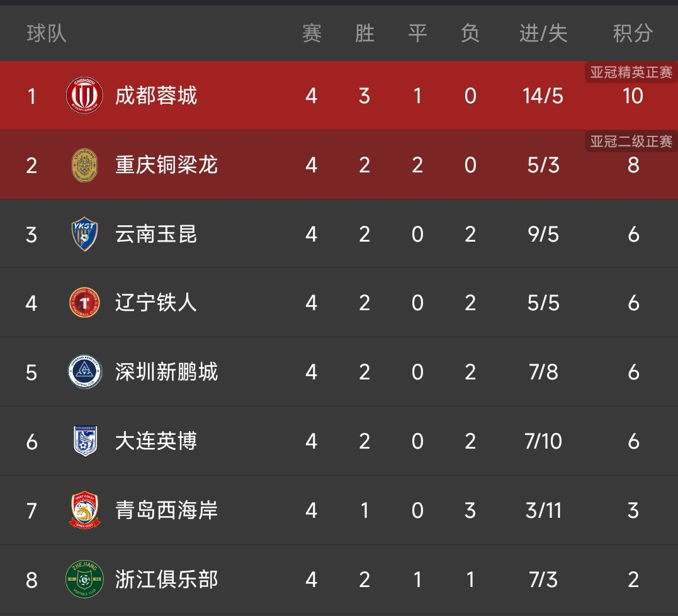Select team name 重庆铜梁龙
The width and height of the screenshot is (678, 616).
(x=166, y=165)
